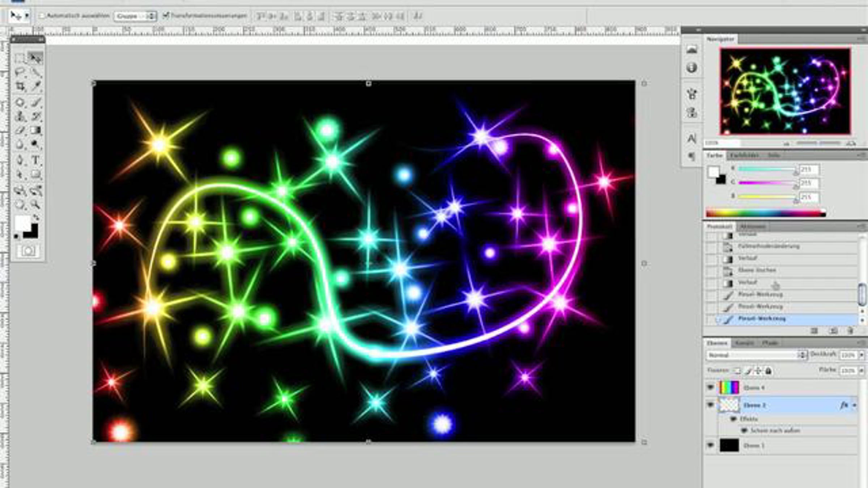Select the Brush tool
868x488 pixels.
[36, 102]
